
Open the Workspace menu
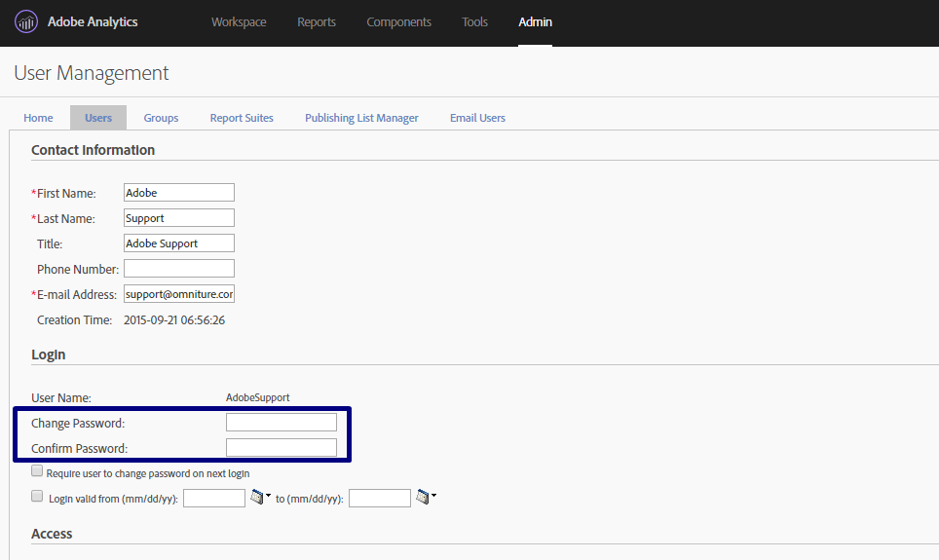coord(239,22)
